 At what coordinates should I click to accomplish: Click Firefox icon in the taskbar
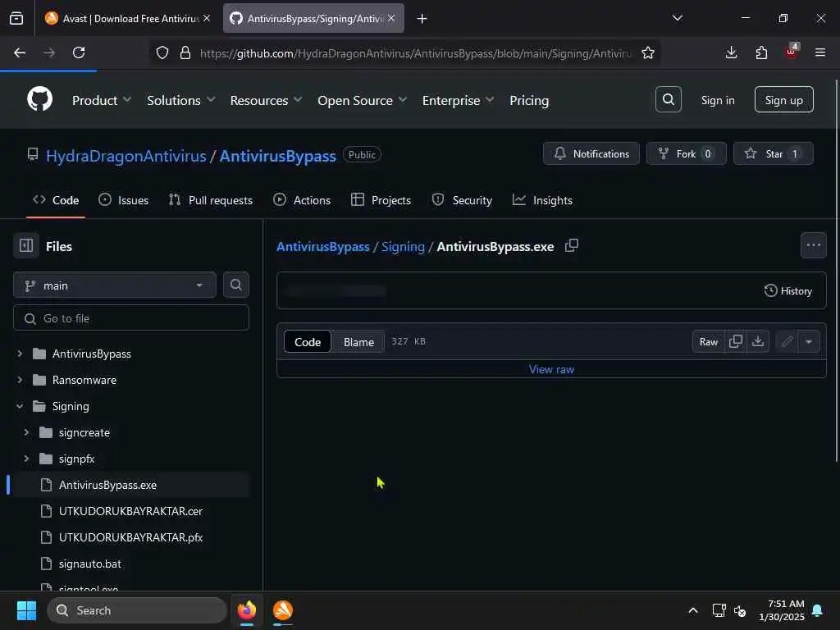pos(246,610)
